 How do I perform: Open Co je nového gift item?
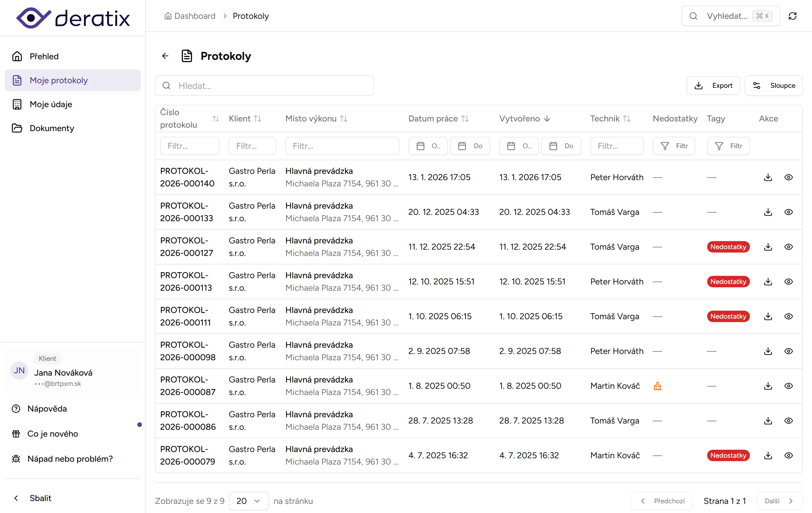click(52, 434)
